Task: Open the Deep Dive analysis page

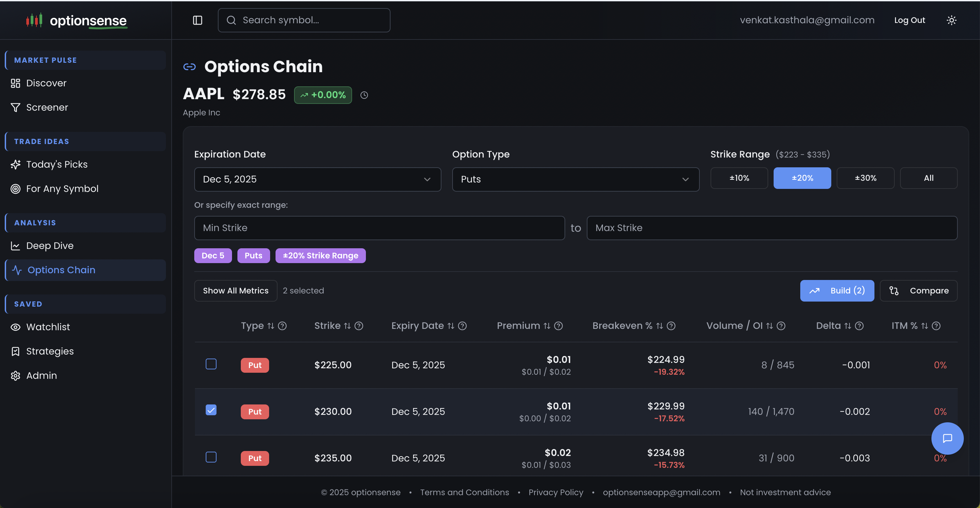Action: (x=49, y=246)
